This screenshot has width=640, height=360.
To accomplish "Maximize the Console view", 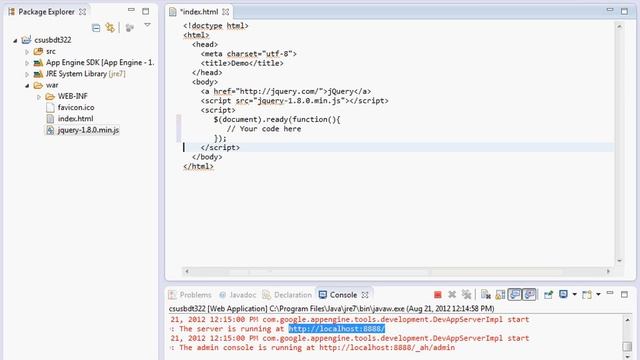I will 624,294.
